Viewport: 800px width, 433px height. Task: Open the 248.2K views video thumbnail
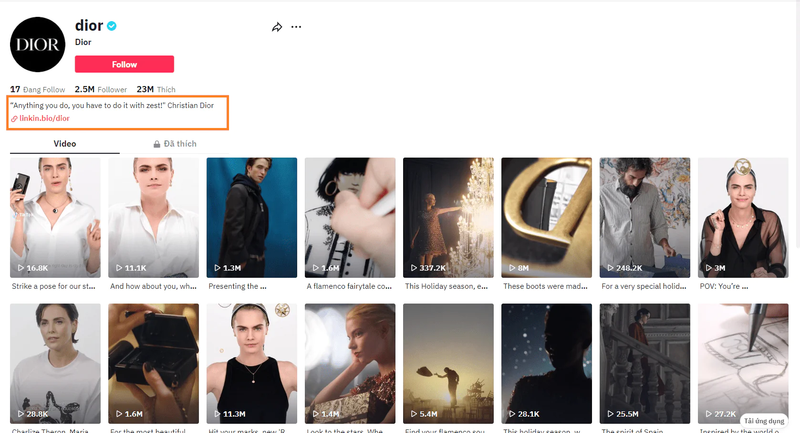coord(645,218)
